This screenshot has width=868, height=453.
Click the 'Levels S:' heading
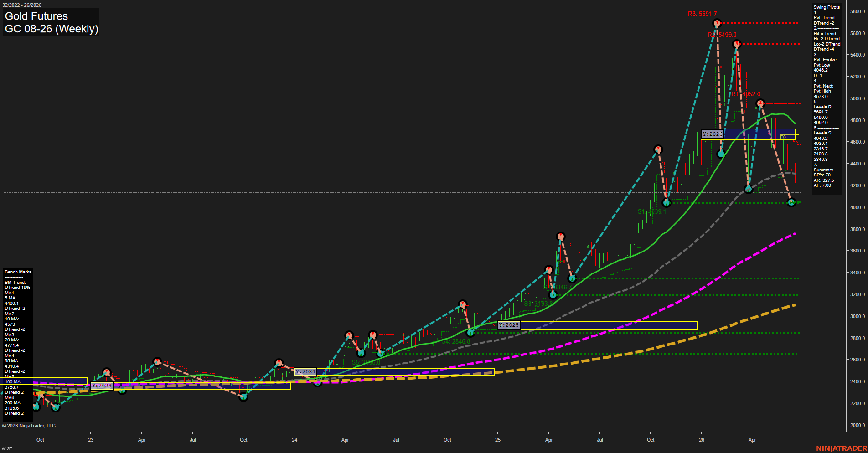pos(823,133)
